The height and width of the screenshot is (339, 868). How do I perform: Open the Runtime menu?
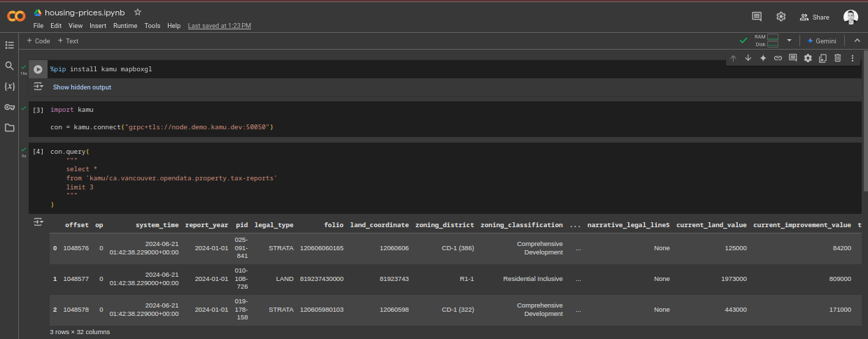(x=125, y=26)
